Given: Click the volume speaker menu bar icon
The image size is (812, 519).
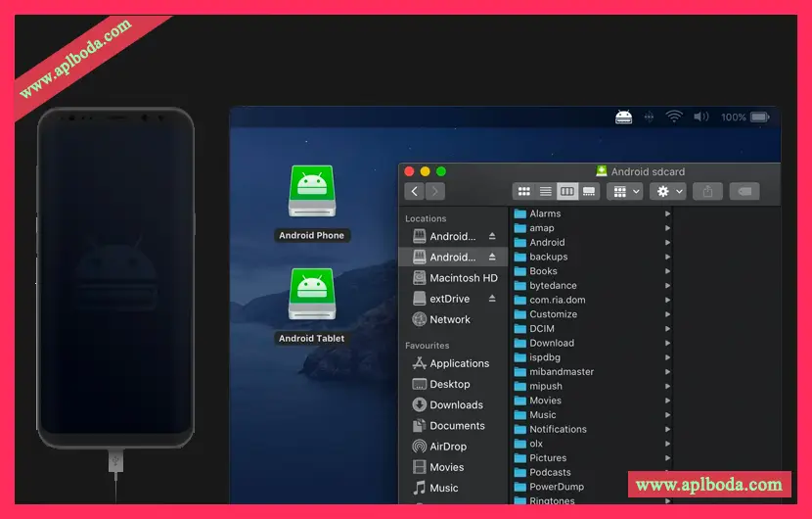Looking at the screenshot, I should pyautogui.click(x=700, y=117).
